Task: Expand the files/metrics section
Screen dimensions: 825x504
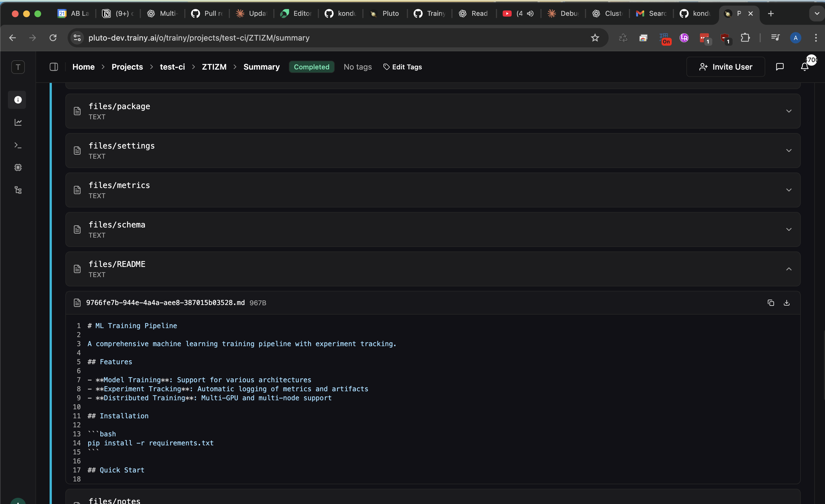Action: [x=789, y=190]
